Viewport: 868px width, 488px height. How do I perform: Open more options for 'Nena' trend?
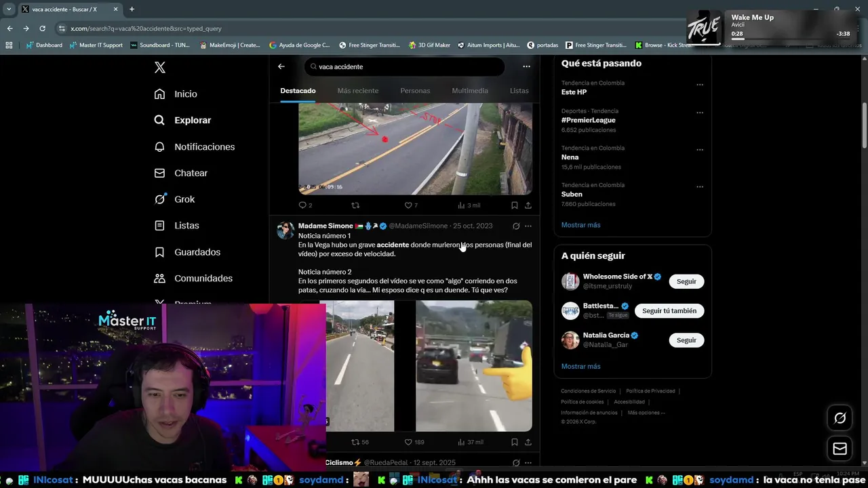coord(700,150)
